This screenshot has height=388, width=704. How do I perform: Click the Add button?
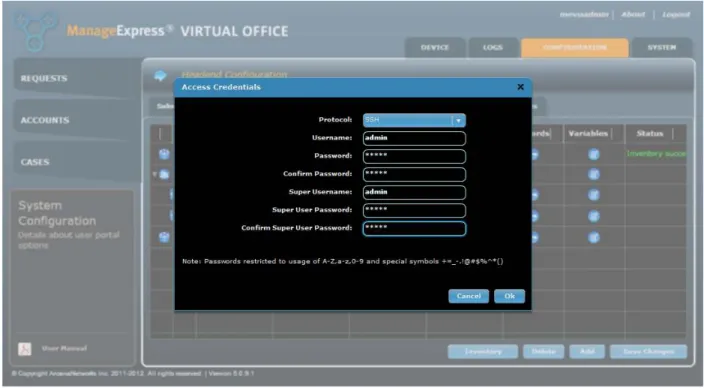587,352
